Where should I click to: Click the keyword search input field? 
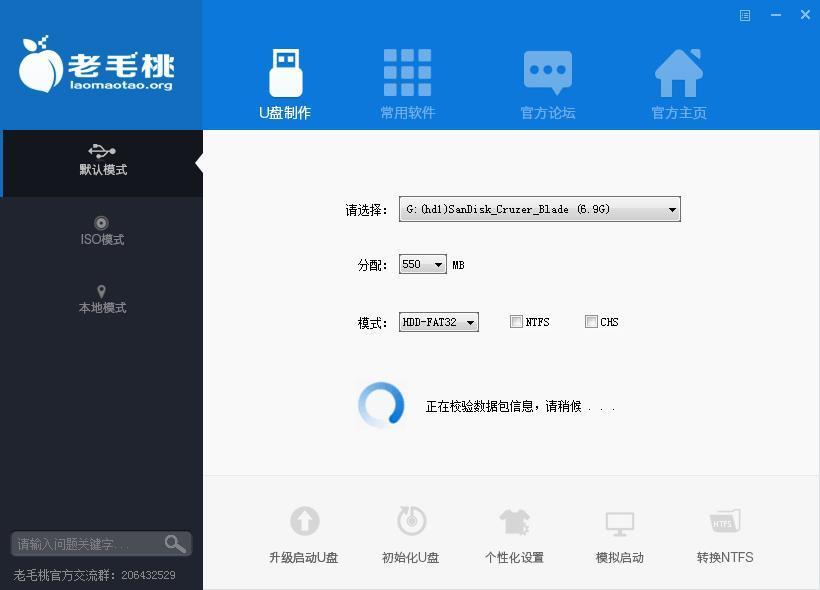(85, 543)
